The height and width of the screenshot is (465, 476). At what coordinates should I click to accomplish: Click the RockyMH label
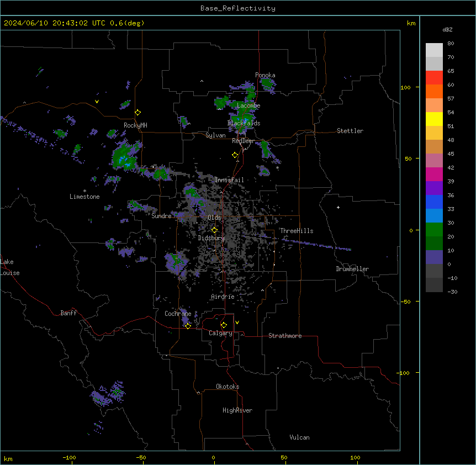(x=135, y=125)
